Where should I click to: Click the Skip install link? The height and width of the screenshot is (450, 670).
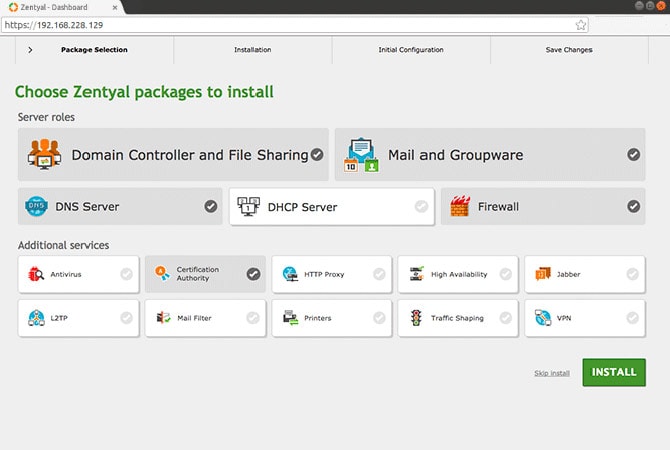(552, 373)
